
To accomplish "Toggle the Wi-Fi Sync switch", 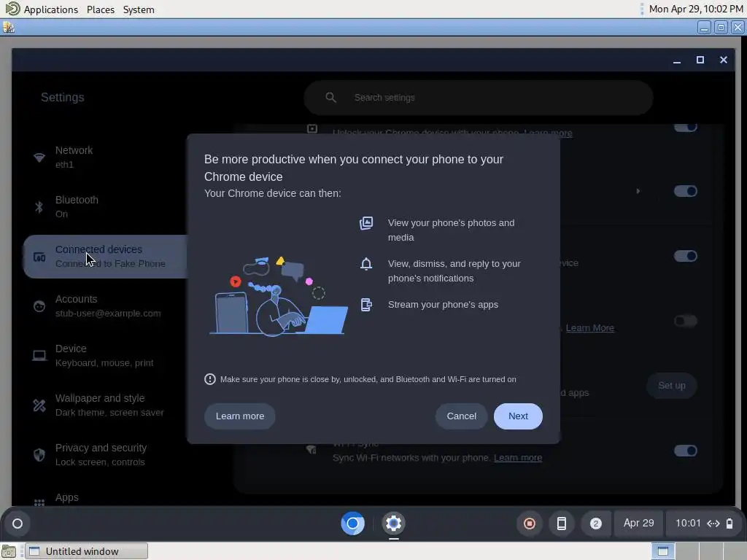I will tap(685, 451).
